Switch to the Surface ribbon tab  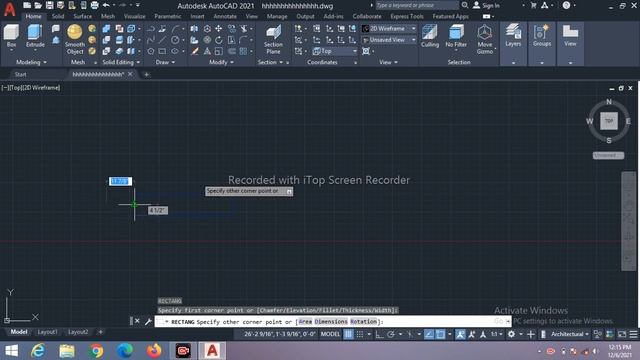pos(83,16)
